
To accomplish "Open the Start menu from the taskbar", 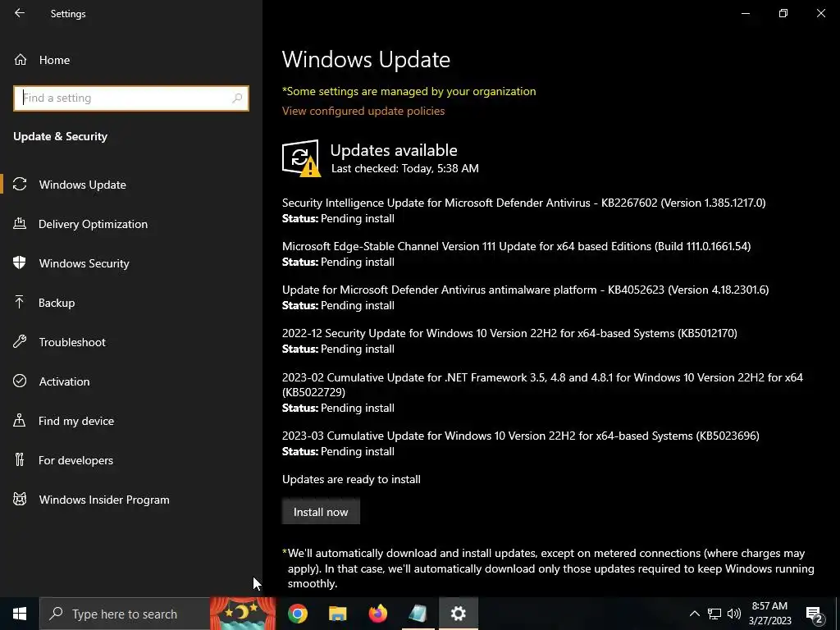I will (20, 614).
